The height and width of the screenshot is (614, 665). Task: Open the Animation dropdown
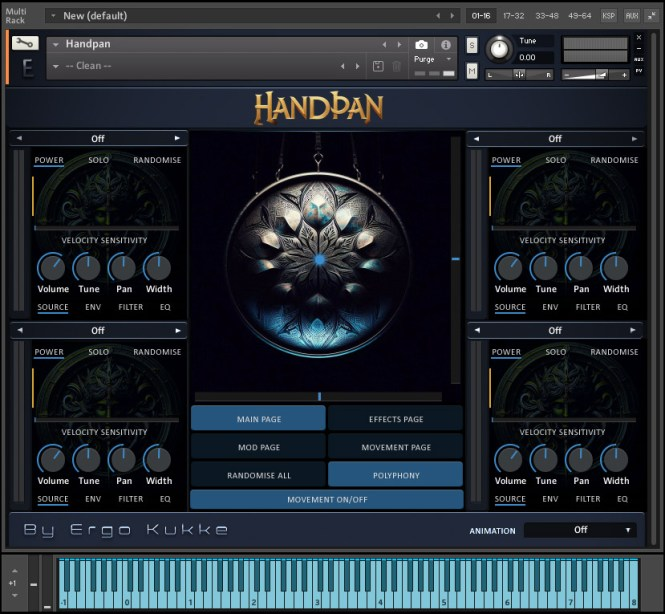pyautogui.click(x=580, y=530)
